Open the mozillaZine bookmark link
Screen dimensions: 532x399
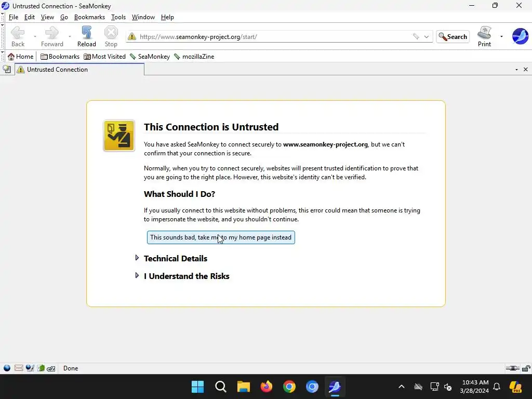click(194, 57)
